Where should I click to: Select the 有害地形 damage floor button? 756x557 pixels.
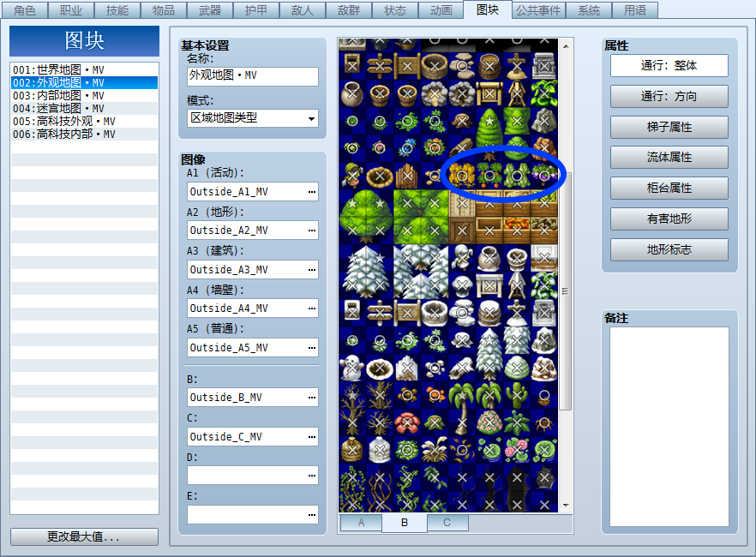point(669,219)
